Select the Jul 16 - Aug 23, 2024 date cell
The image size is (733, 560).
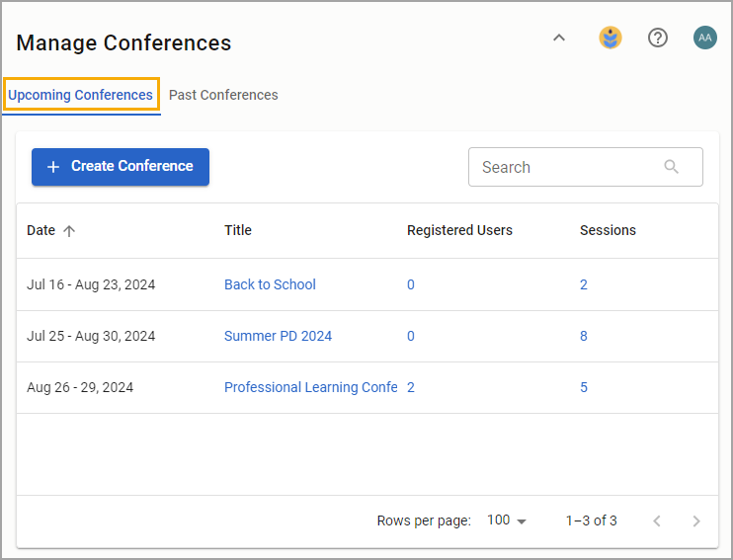point(91,284)
